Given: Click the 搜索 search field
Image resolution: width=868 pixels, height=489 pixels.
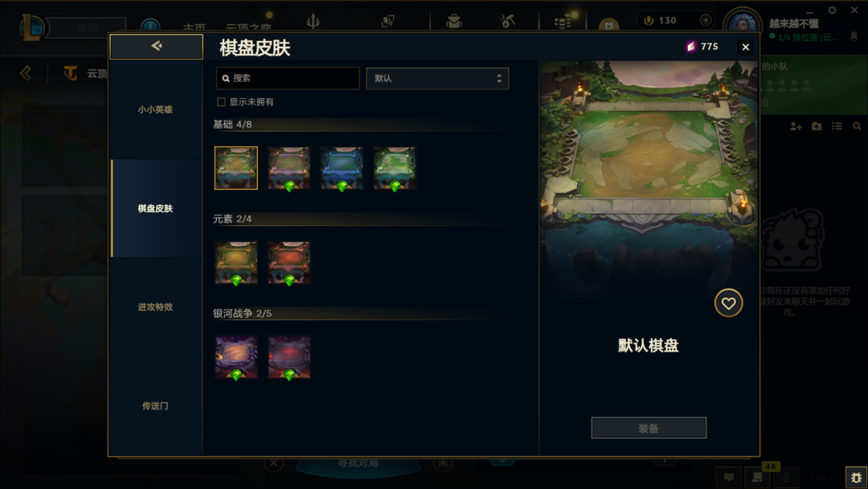Looking at the screenshot, I should (288, 79).
